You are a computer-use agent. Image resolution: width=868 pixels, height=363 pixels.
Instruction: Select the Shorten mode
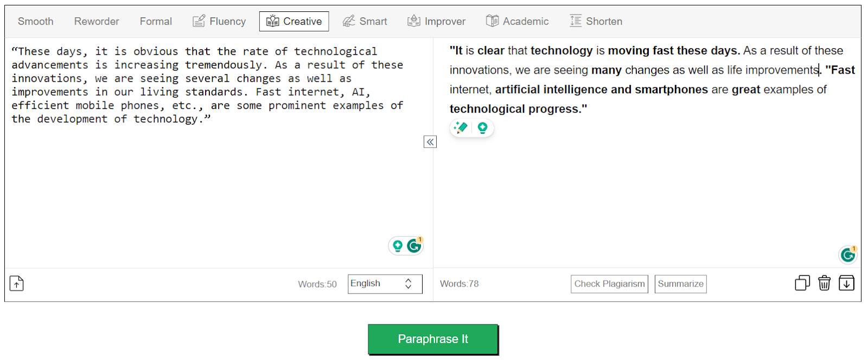(596, 22)
